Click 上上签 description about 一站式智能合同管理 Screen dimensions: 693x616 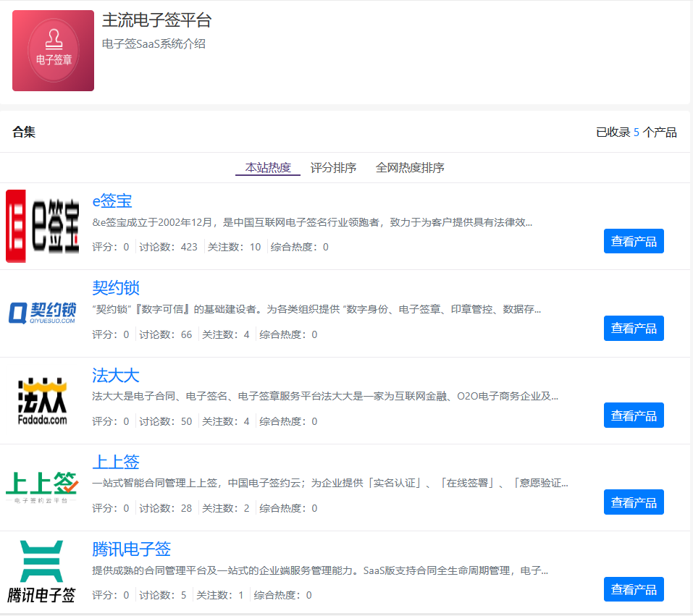click(330, 483)
